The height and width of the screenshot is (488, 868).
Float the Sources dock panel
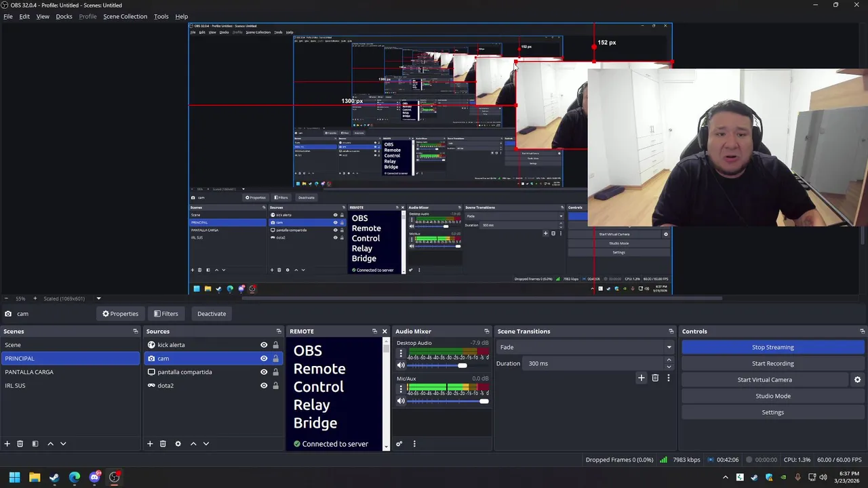tap(279, 331)
